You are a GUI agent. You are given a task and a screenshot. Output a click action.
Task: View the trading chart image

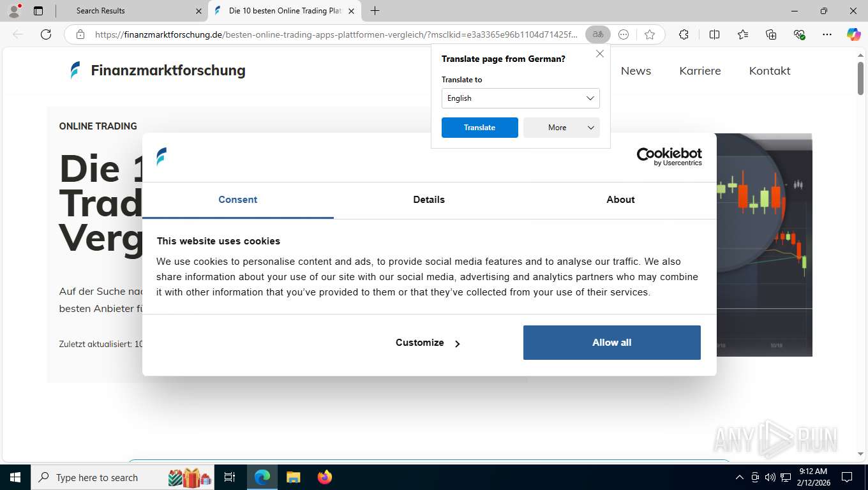764,245
